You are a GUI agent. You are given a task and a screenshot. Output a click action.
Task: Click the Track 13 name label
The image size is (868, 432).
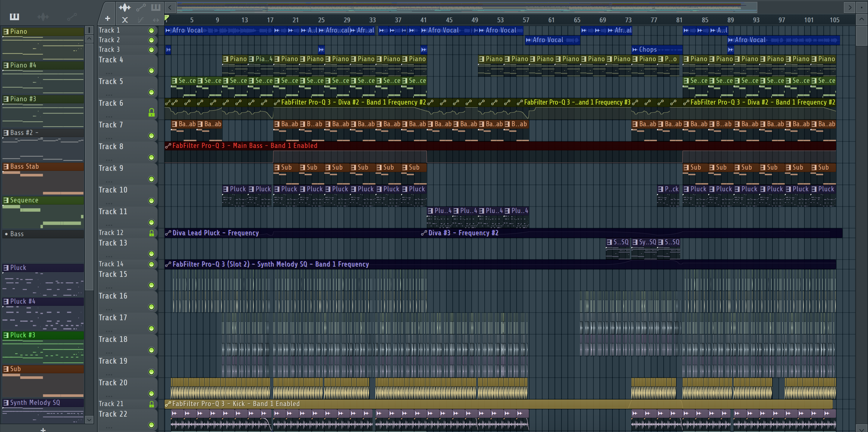tap(113, 243)
